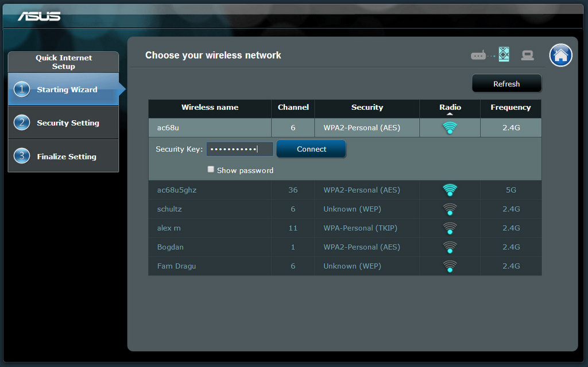The height and width of the screenshot is (367, 588).
Task: Click the laptop client icon
Action: click(x=527, y=55)
